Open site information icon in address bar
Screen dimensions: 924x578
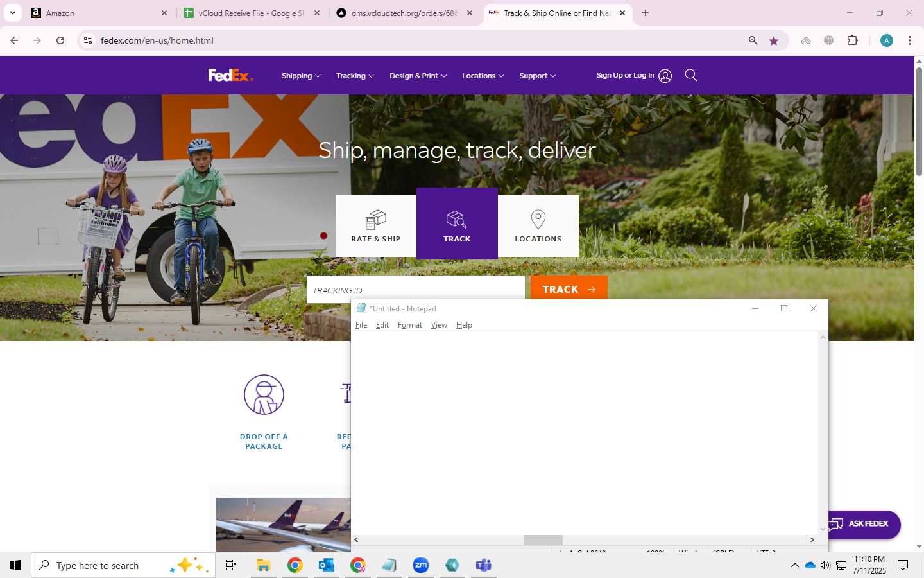(88, 40)
